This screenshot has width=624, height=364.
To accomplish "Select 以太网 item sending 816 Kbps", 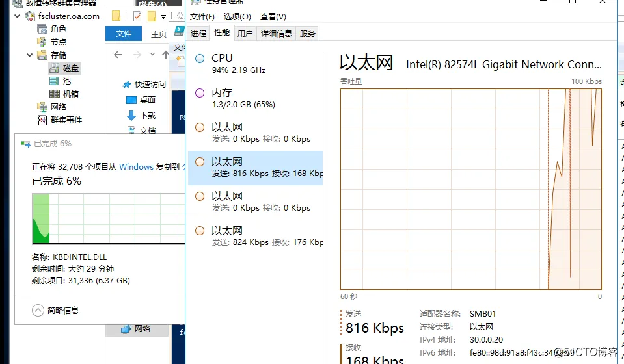I will coord(256,168).
